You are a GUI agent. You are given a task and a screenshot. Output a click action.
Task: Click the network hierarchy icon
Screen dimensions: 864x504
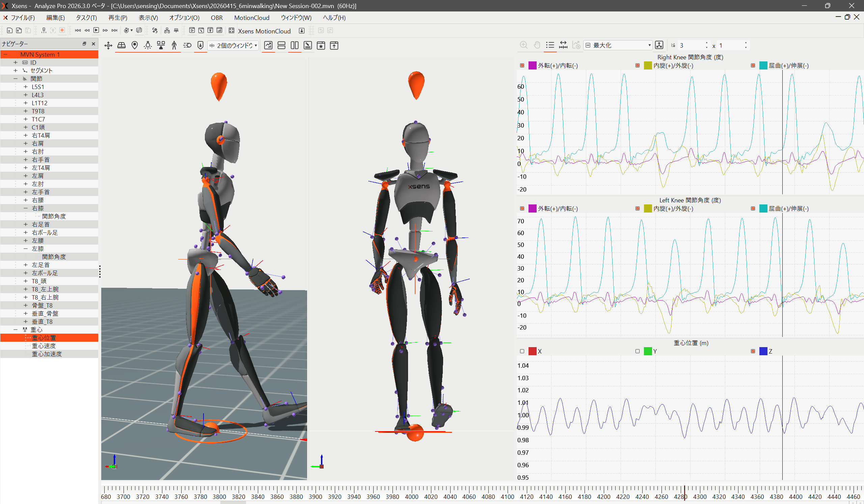167,30
